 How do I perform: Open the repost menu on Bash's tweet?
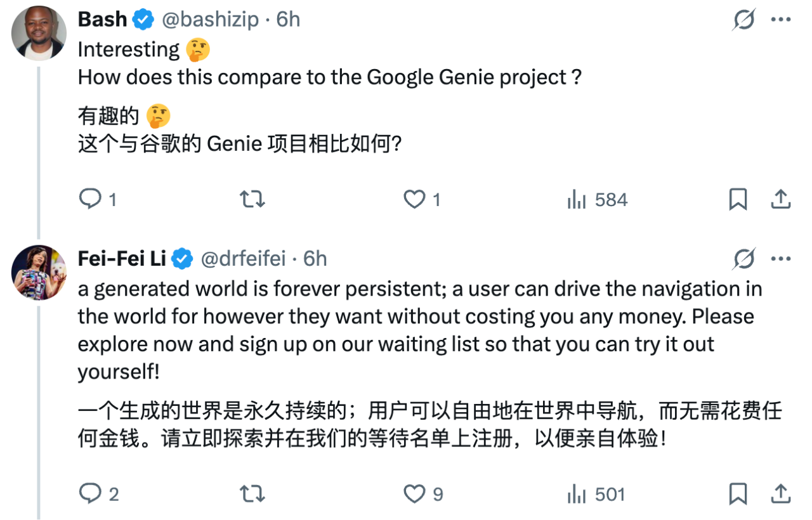[x=252, y=199]
